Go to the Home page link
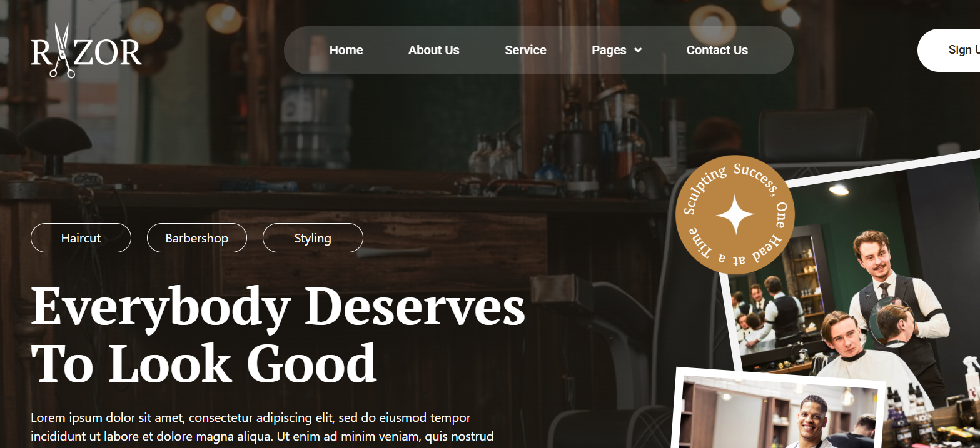The width and height of the screenshot is (980, 448). [346, 51]
